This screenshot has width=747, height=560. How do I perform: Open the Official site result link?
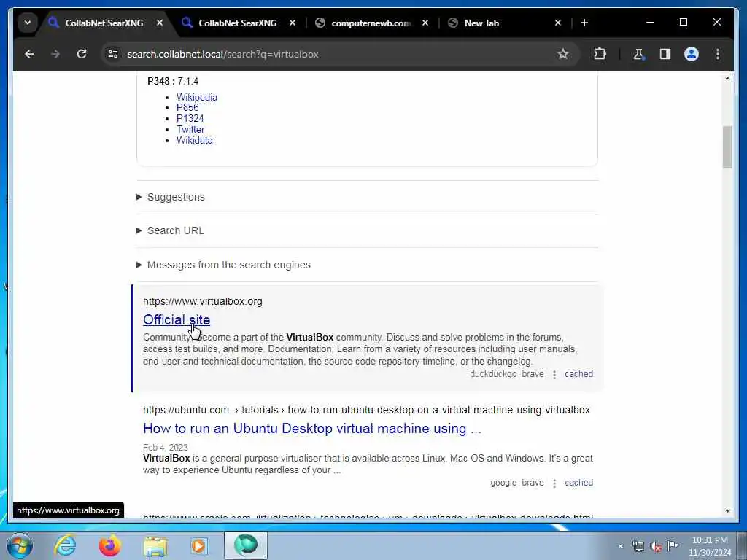point(177,319)
